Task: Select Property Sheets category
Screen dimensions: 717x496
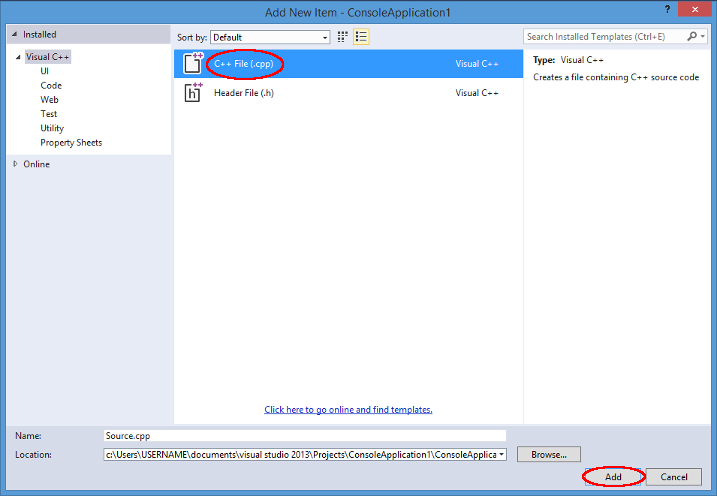Action: point(71,143)
